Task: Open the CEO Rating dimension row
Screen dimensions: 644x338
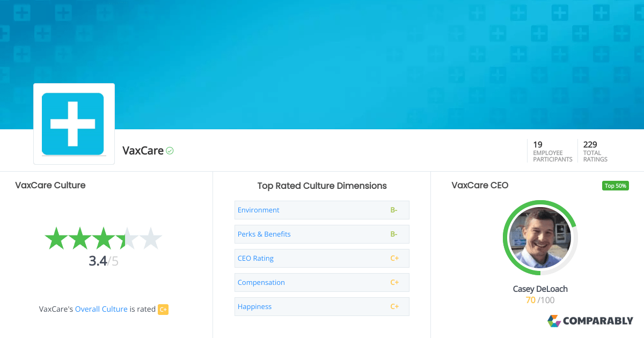Action: (322, 258)
